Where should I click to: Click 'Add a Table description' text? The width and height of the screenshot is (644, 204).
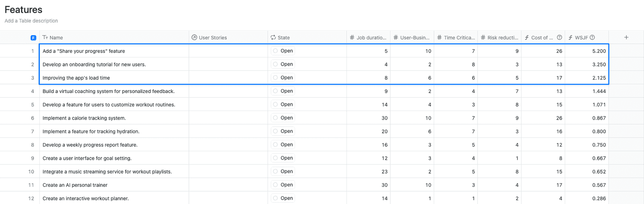[31, 21]
